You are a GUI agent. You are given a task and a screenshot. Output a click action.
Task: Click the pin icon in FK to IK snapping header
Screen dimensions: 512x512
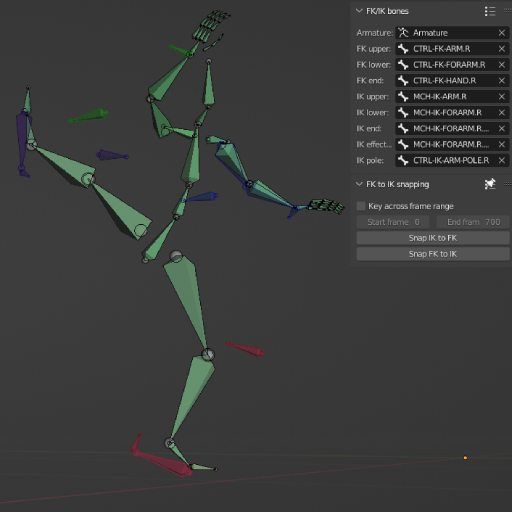point(490,184)
